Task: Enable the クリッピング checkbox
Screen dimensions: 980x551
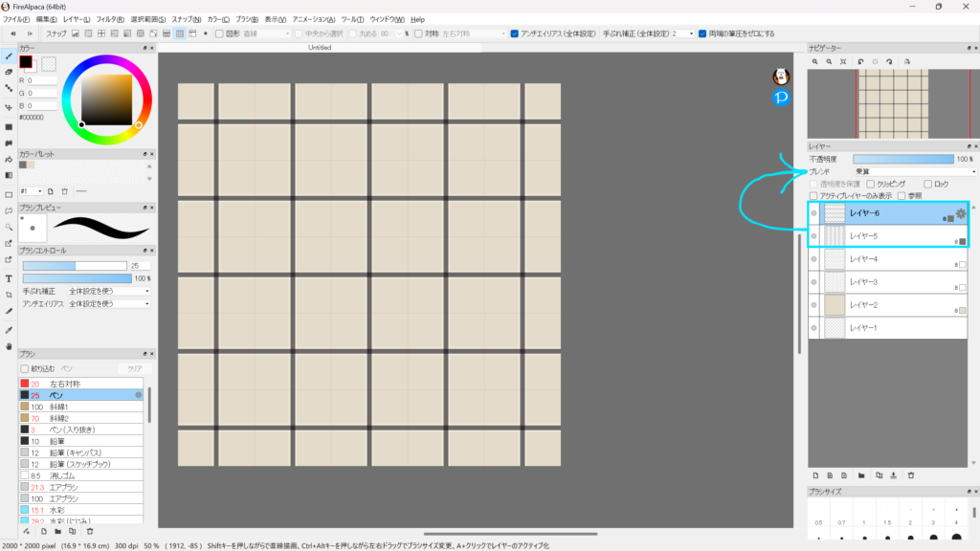Action: pyautogui.click(x=869, y=184)
